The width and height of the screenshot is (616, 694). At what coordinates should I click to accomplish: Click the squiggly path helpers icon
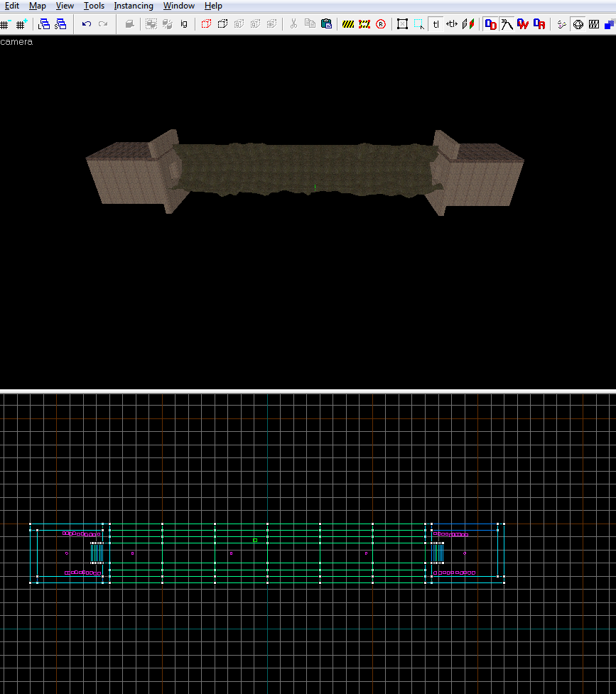click(x=561, y=24)
